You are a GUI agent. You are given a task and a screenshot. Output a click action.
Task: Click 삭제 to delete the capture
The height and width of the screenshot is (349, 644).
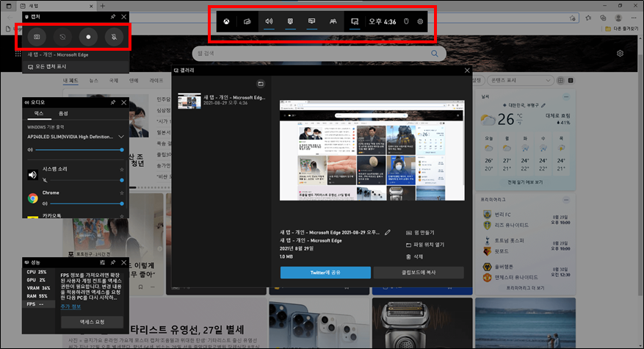click(x=414, y=256)
